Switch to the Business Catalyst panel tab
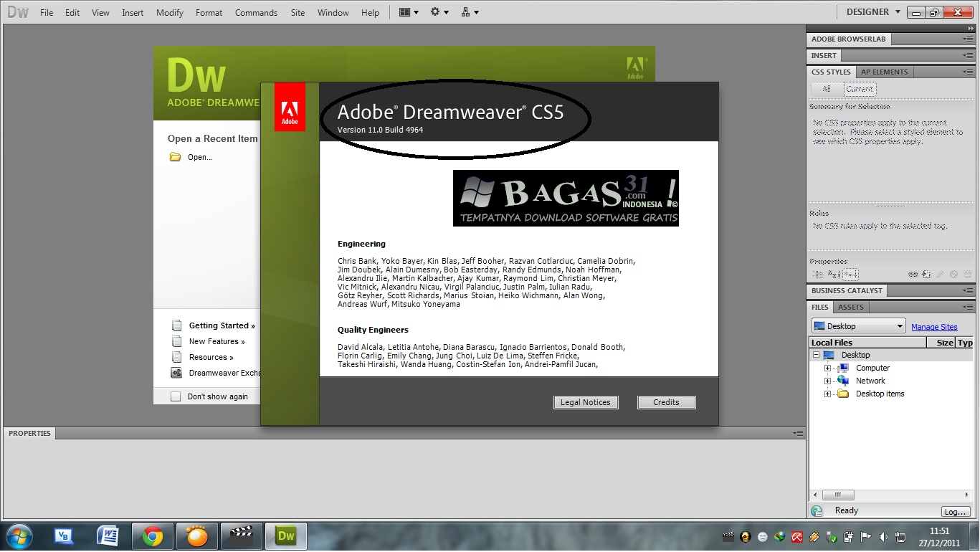 coord(847,290)
